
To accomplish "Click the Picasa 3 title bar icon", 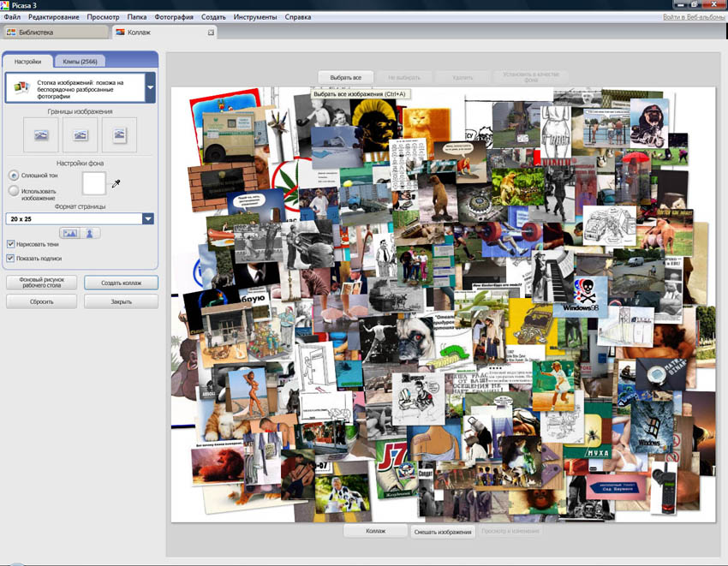I will [4, 5].
